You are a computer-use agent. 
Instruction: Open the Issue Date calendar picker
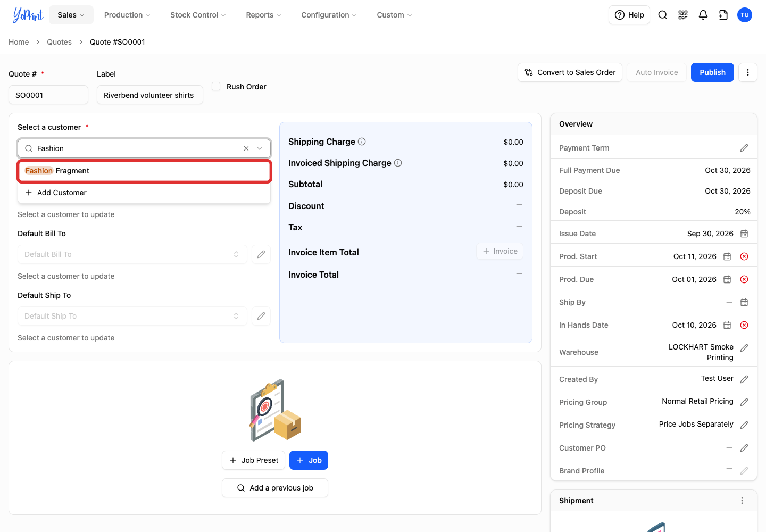click(x=744, y=234)
